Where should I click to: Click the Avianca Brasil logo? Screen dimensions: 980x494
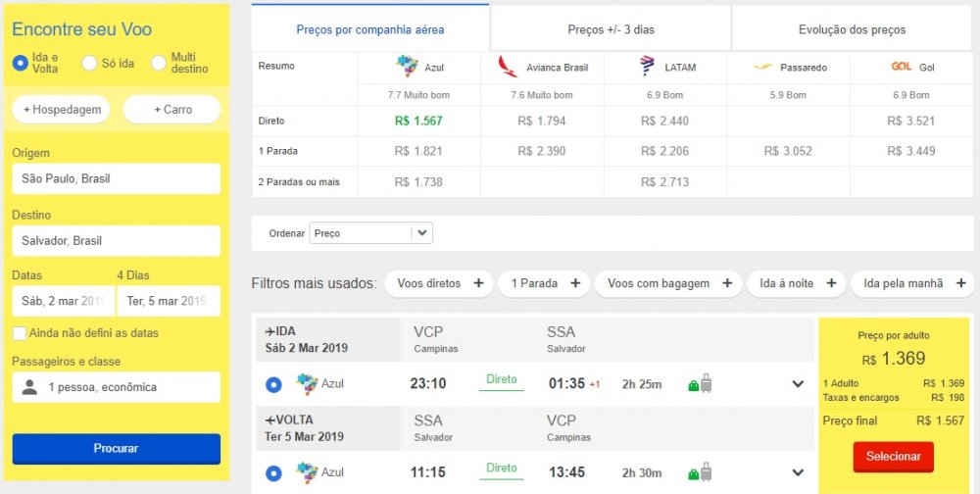pos(509,67)
